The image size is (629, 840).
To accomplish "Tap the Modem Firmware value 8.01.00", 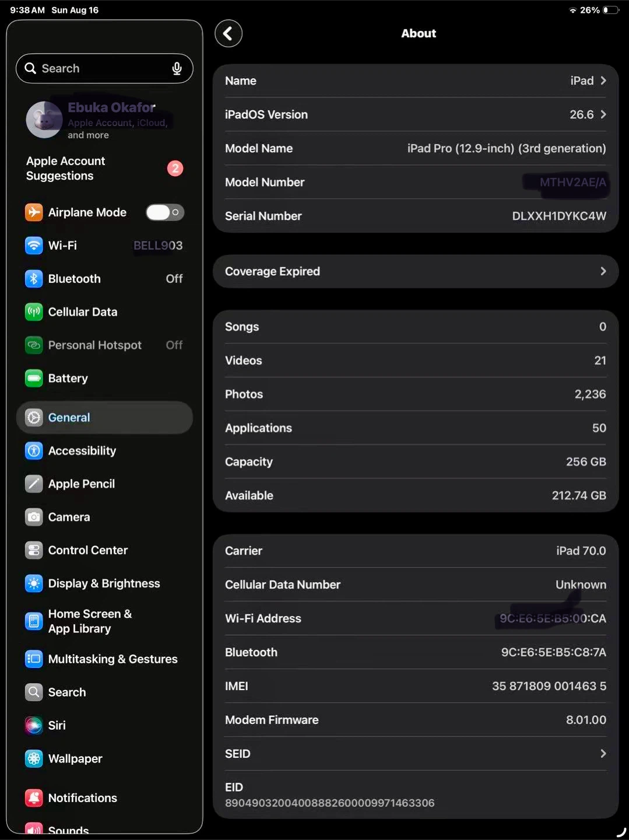I will (586, 720).
